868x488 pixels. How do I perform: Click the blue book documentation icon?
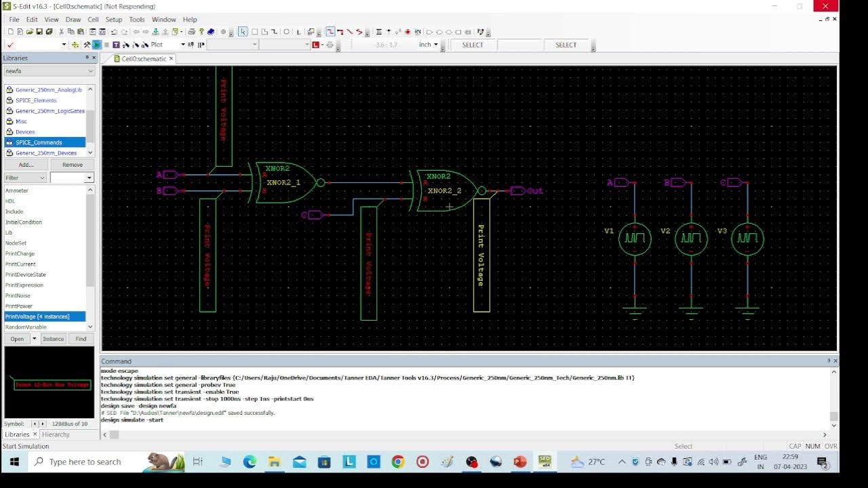(211, 32)
